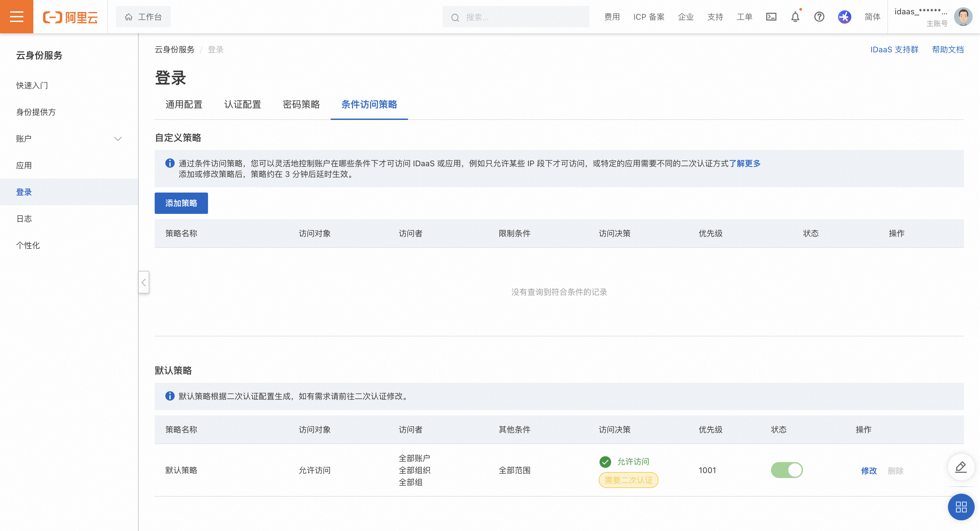Viewport: 980px width, 531px height.
Task: Open the blue grid quick-access button
Action: coord(961,507)
